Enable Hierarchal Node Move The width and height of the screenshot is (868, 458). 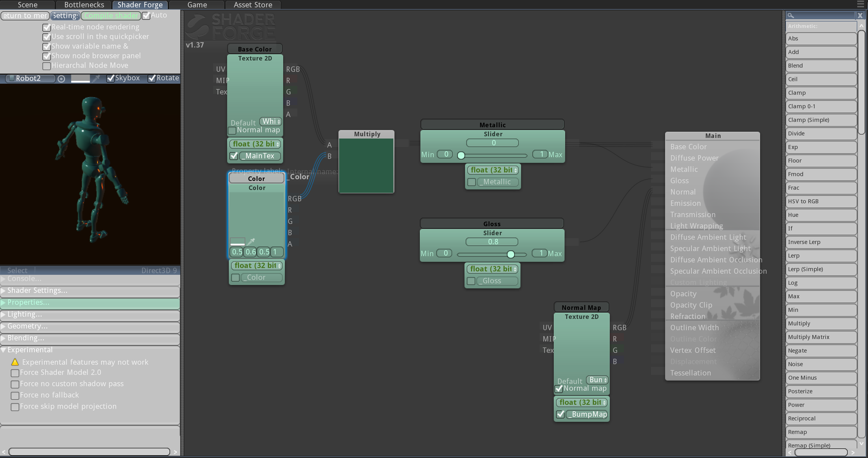click(47, 66)
